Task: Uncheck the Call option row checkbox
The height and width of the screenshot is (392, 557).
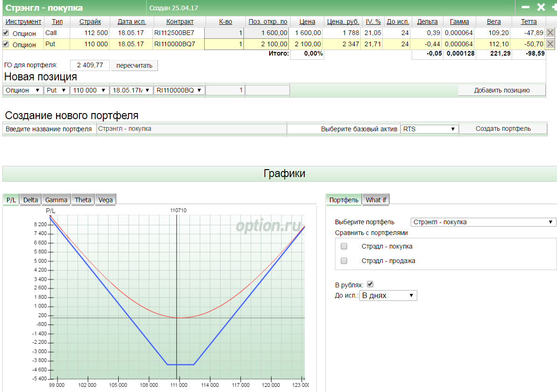Action: pyautogui.click(x=6, y=33)
